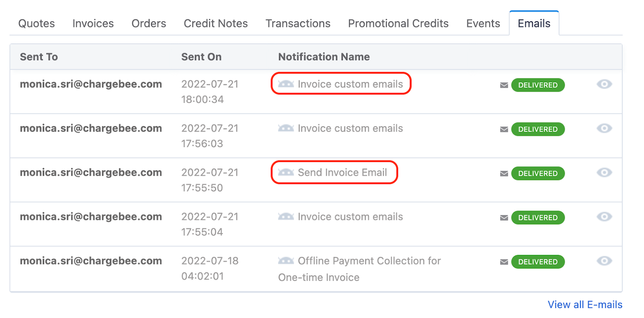Click the DELIVERED badge for 17:56:03 email
This screenshot has width=644, height=318.
538,129
